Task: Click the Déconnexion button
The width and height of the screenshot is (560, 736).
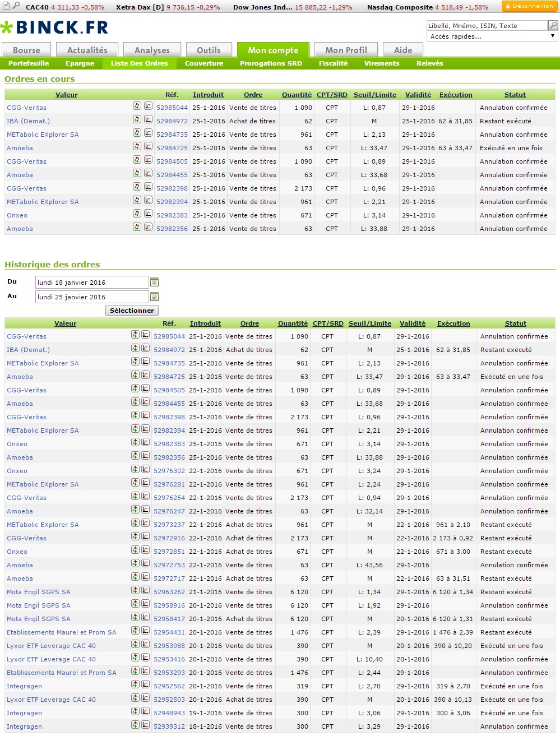Action: pyautogui.click(x=529, y=6)
